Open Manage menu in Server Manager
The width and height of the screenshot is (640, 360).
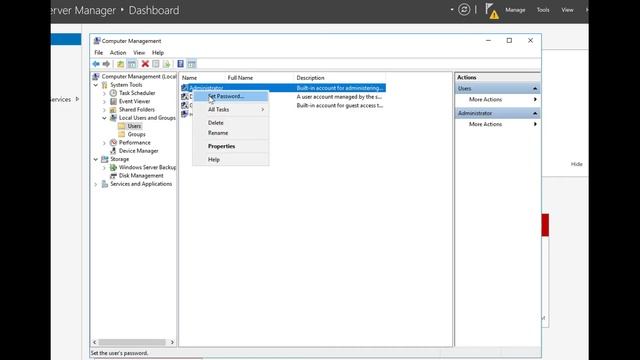pyautogui.click(x=515, y=10)
